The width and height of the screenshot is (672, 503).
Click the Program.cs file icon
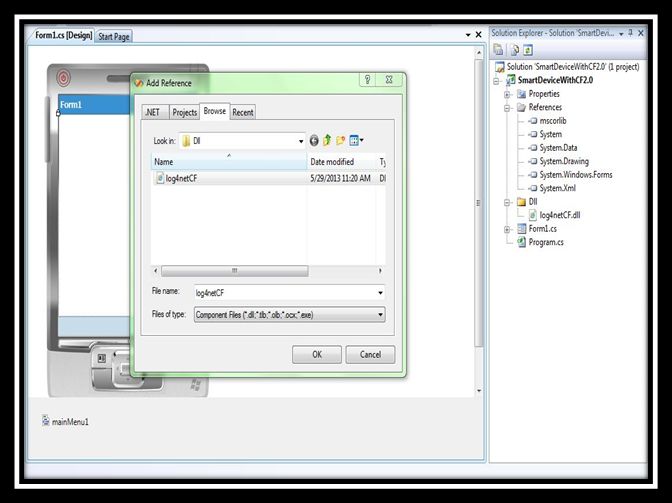(522, 242)
